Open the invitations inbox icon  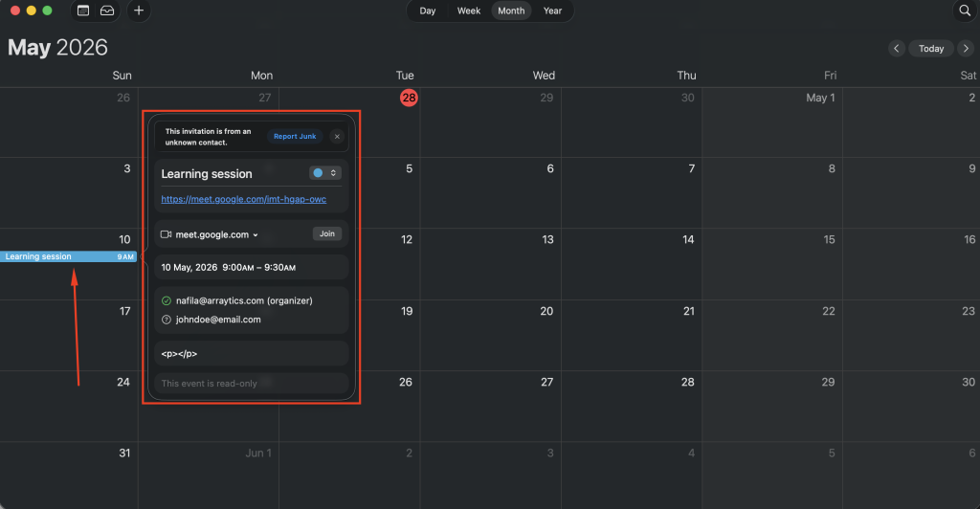pos(107,11)
